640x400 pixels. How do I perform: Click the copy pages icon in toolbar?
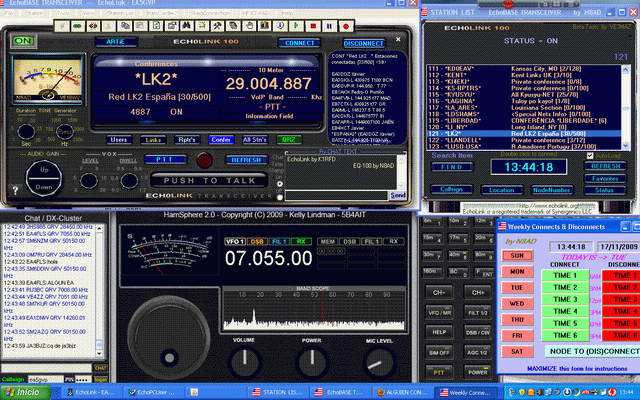[124, 26]
